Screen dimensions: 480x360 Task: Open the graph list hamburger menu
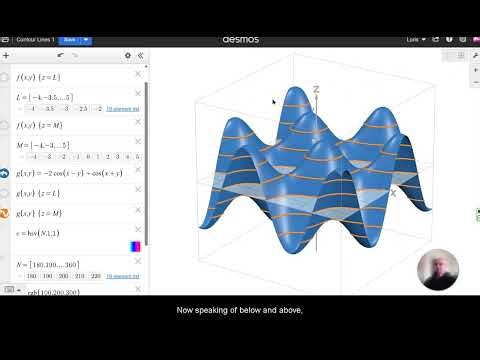(5, 40)
